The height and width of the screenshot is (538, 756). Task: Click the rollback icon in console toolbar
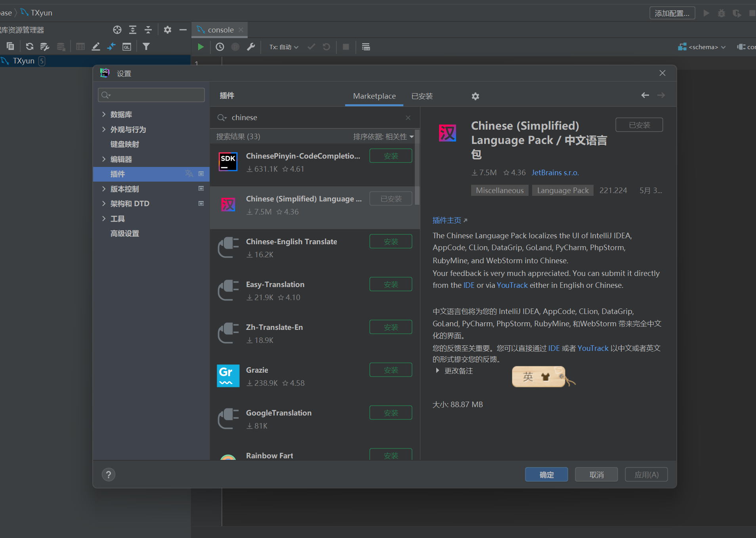pyautogui.click(x=326, y=47)
